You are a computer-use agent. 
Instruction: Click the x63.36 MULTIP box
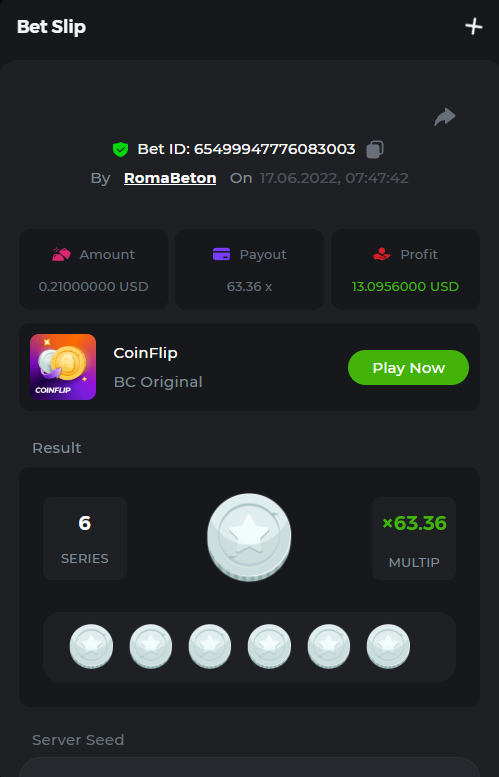(x=414, y=539)
